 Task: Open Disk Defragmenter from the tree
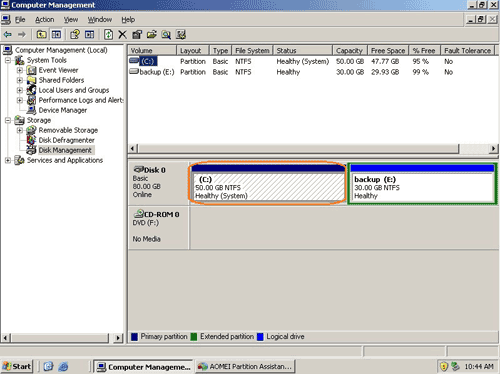pyautogui.click(x=66, y=140)
